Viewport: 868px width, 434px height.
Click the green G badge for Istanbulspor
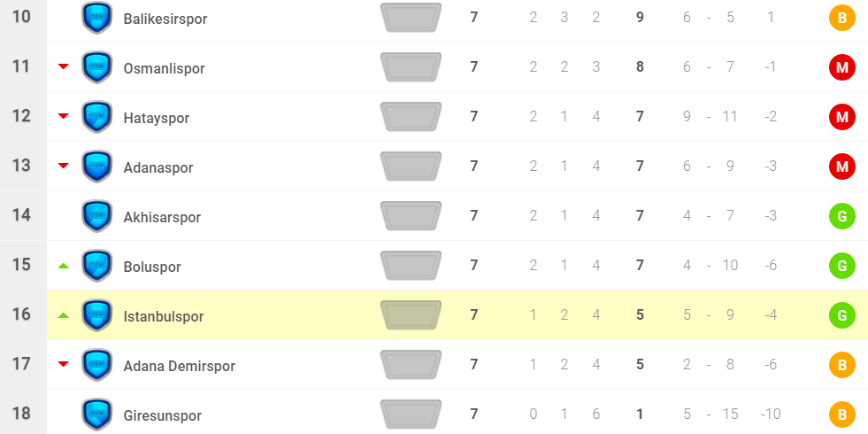tap(841, 315)
